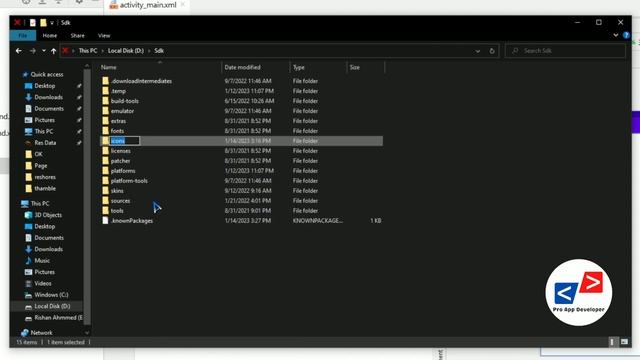Open pinned Downloads under Quick access
640x360 pixels.
48,97
